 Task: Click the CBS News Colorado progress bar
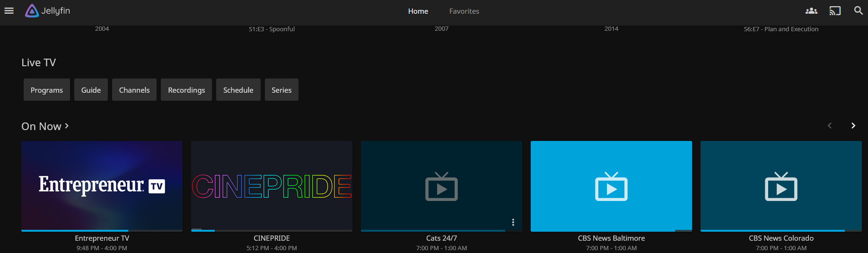point(781,231)
